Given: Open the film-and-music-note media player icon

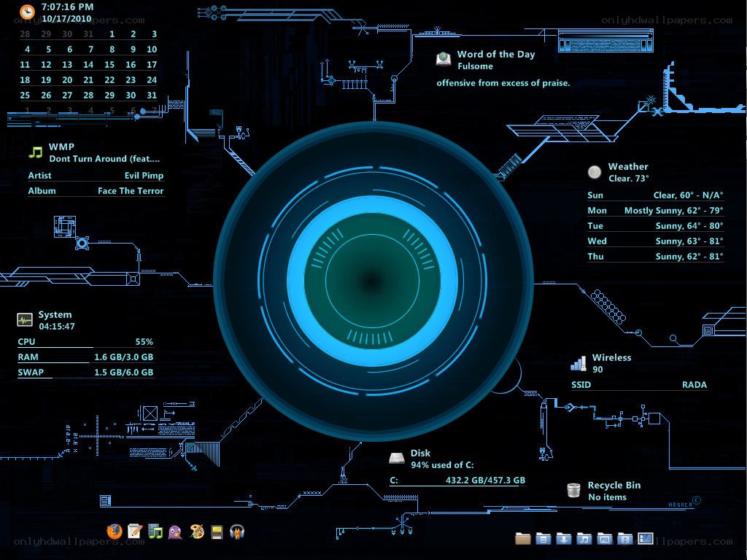Looking at the screenshot, I should pos(155,531).
